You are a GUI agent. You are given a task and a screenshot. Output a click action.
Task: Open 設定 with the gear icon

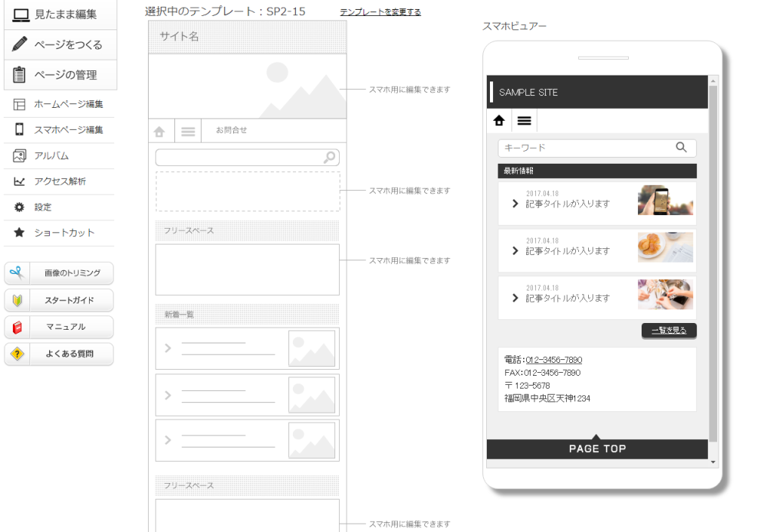pyautogui.click(x=20, y=207)
